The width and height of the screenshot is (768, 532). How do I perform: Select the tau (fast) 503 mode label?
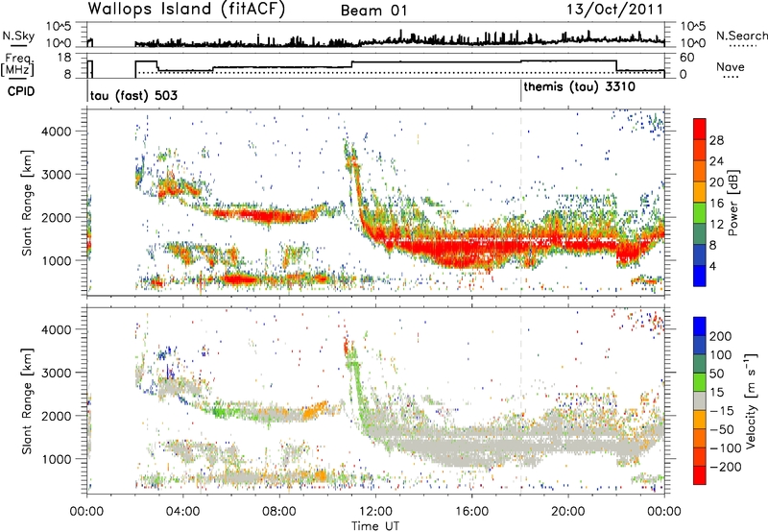tap(133, 95)
